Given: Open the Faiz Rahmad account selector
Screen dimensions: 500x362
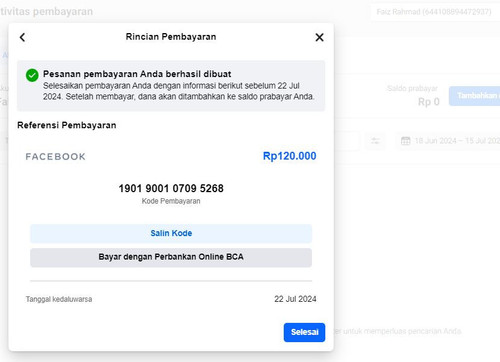Looking at the screenshot, I should [435, 12].
